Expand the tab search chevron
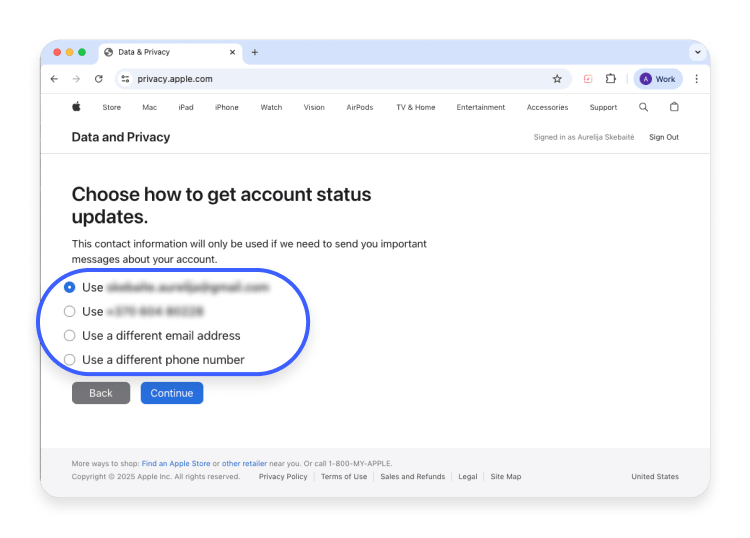Image resolution: width=750 pixels, height=538 pixels. (698, 52)
